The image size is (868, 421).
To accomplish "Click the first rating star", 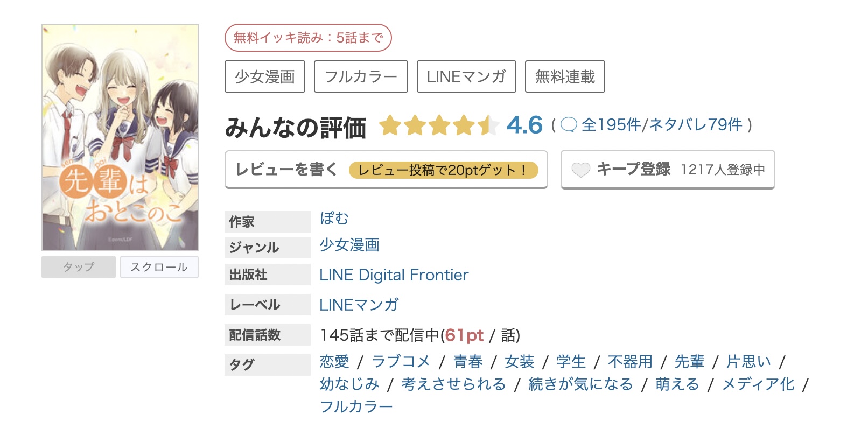I will (x=390, y=126).
